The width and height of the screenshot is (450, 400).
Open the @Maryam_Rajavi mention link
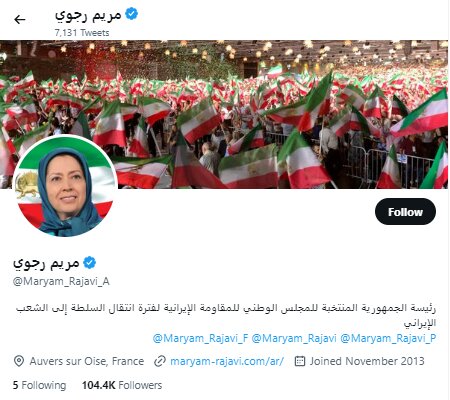coord(294,338)
